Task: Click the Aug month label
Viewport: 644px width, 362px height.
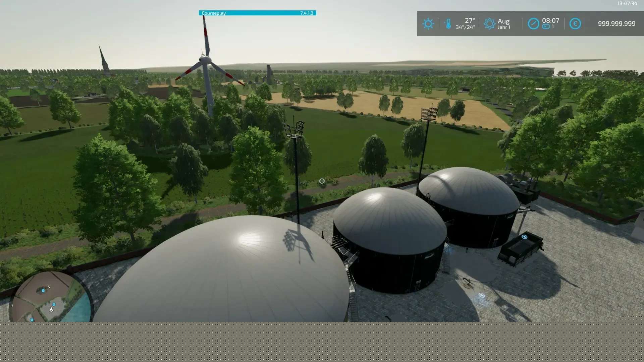Action: click(503, 21)
